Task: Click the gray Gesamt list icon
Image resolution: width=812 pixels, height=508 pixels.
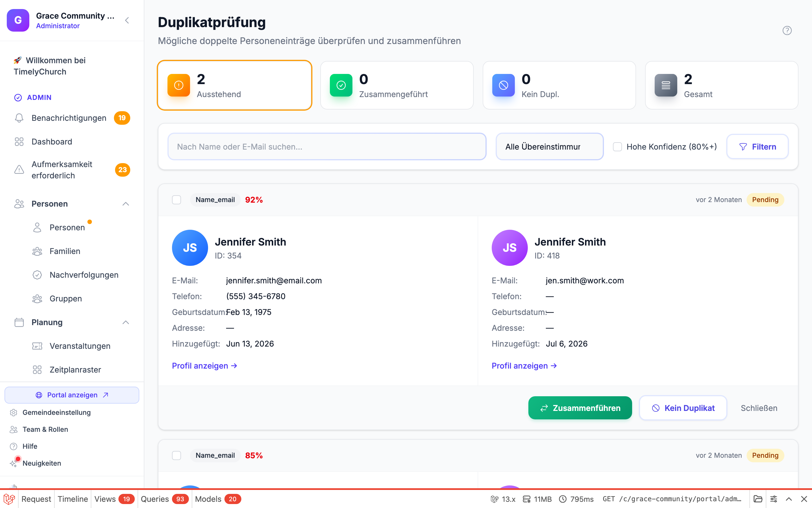Action: (x=666, y=85)
